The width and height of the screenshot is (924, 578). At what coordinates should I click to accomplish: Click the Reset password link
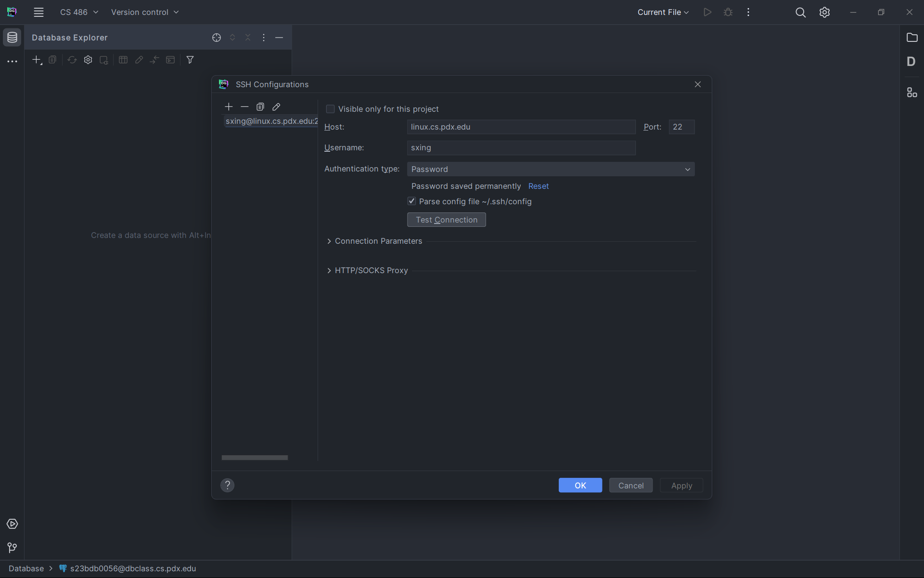538,186
